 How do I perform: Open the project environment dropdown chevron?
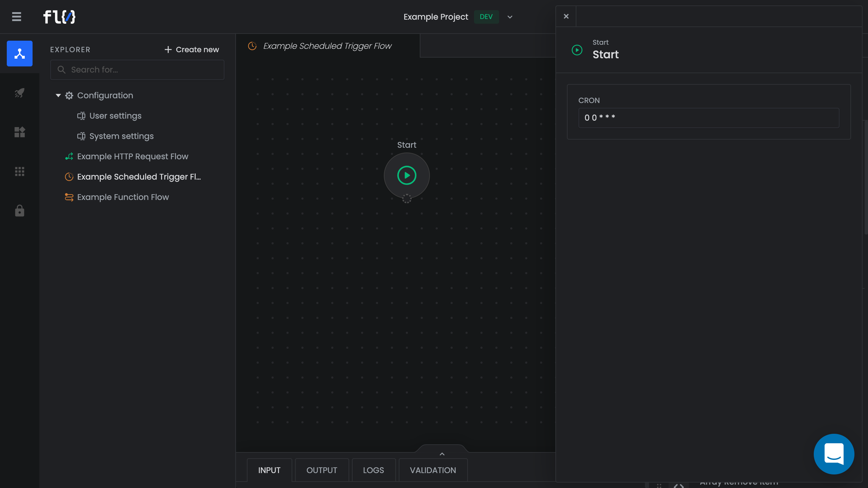[x=510, y=17]
